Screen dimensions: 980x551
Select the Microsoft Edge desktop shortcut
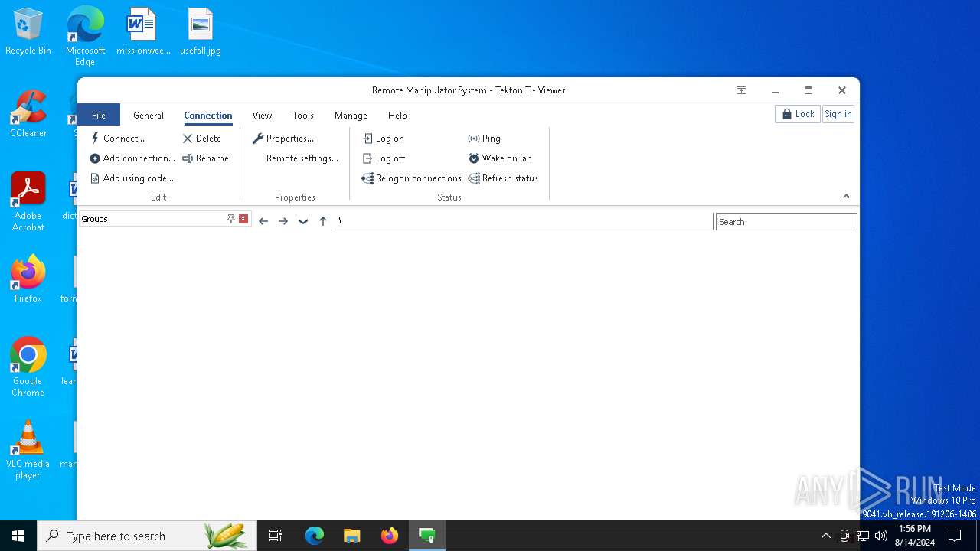tap(85, 37)
